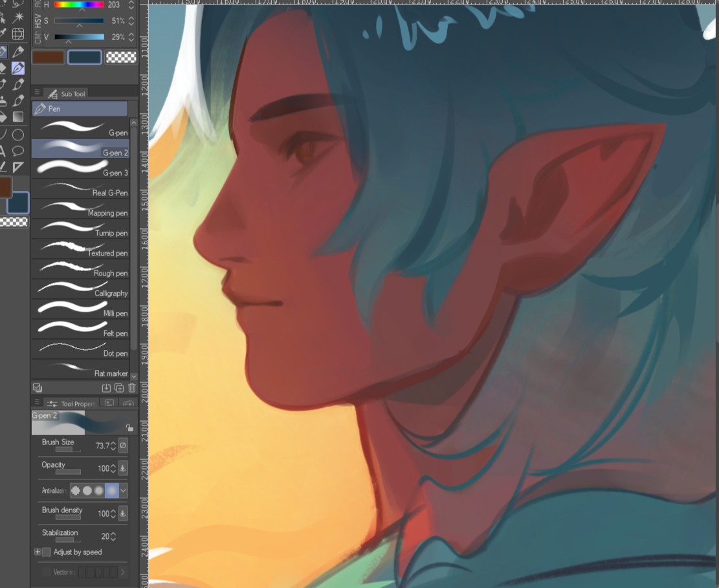Import sub tool material icon
Screen dimensions: 719x588
coord(106,388)
